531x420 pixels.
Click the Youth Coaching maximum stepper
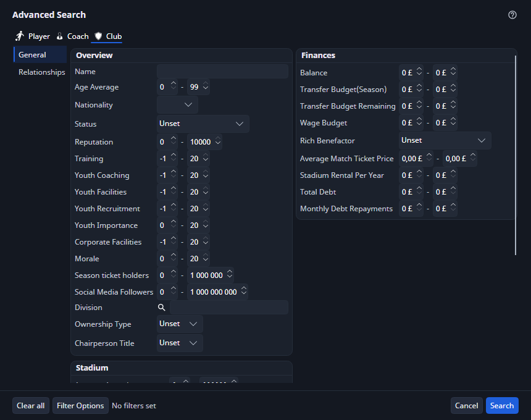pos(198,175)
